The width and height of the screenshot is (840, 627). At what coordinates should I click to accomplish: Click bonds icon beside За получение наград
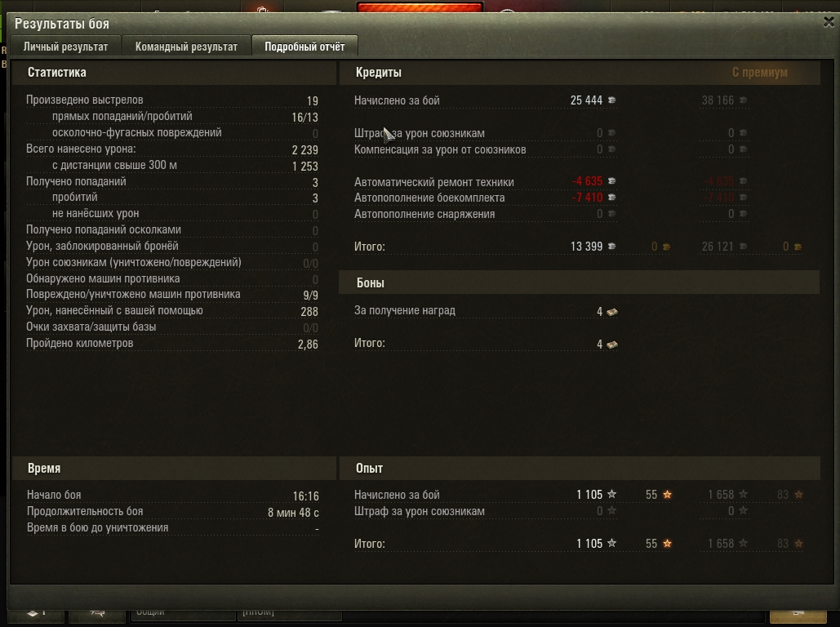coord(611,311)
